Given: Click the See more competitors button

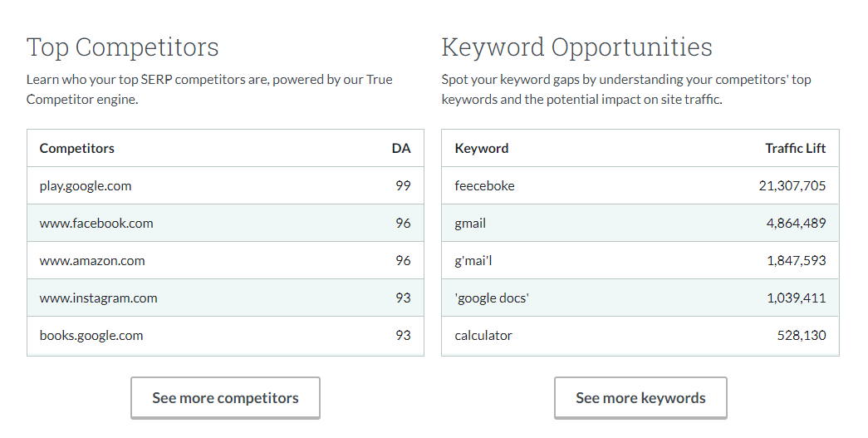Looking at the screenshot, I should (x=225, y=398).
